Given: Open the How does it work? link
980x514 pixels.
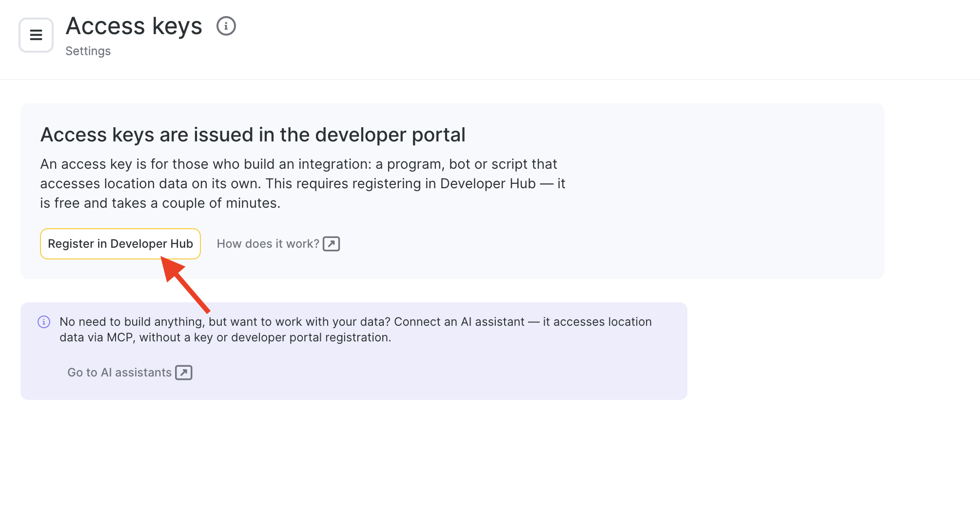Looking at the screenshot, I should tap(278, 244).
